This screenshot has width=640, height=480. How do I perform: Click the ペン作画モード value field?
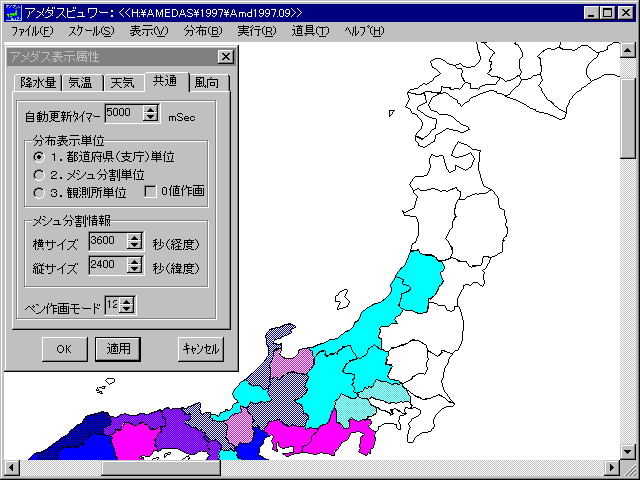[112, 305]
